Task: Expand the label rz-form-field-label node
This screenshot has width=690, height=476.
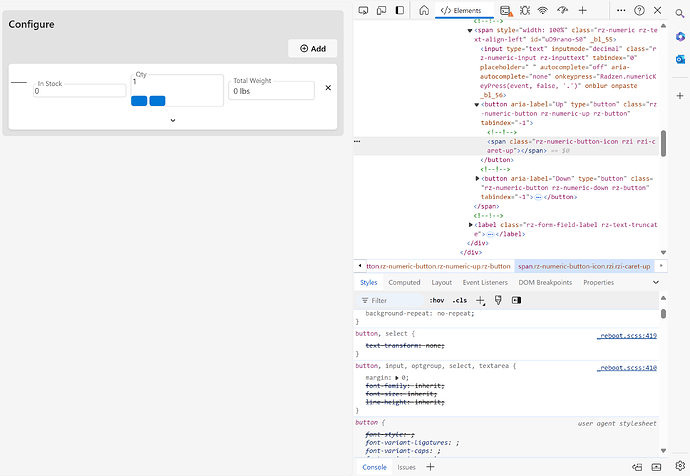Action: pyautogui.click(x=470, y=225)
